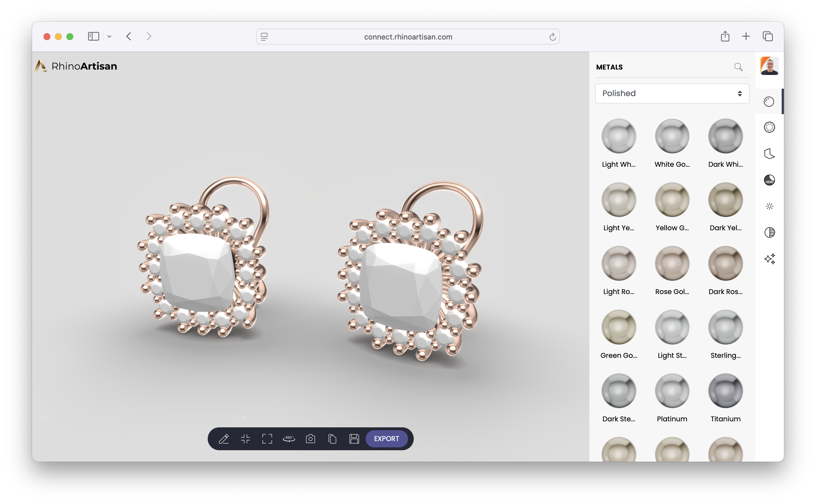
Task: Take a snapshot with camera icon
Action: click(x=310, y=439)
